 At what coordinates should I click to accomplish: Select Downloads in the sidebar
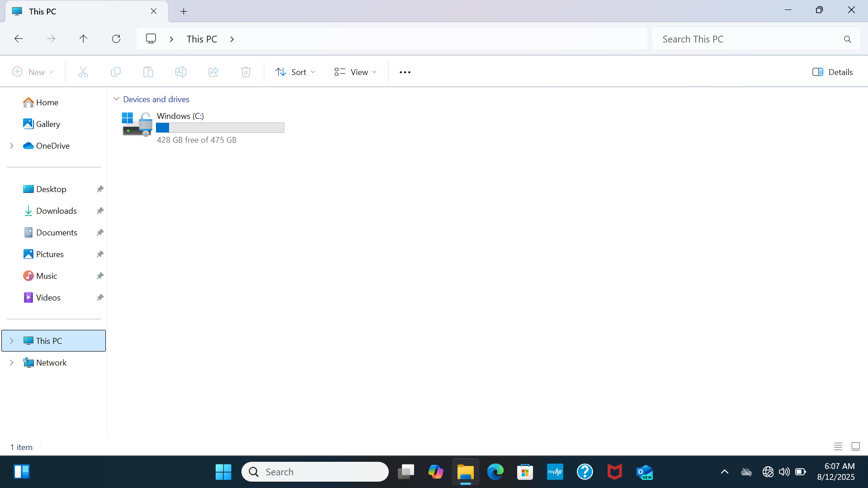56,211
